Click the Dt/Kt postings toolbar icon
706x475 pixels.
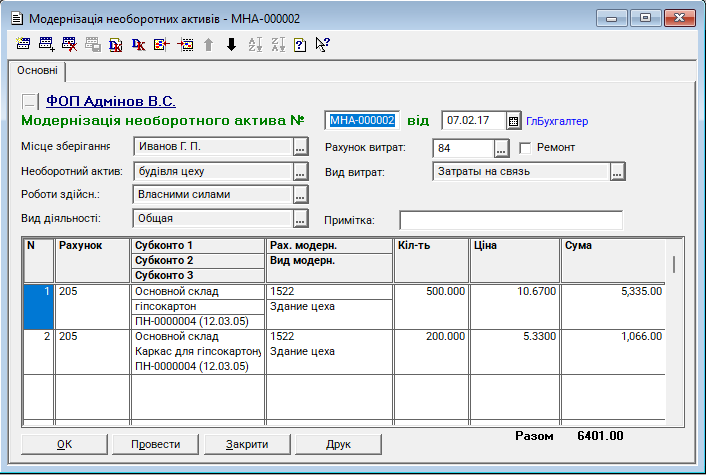point(139,44)
